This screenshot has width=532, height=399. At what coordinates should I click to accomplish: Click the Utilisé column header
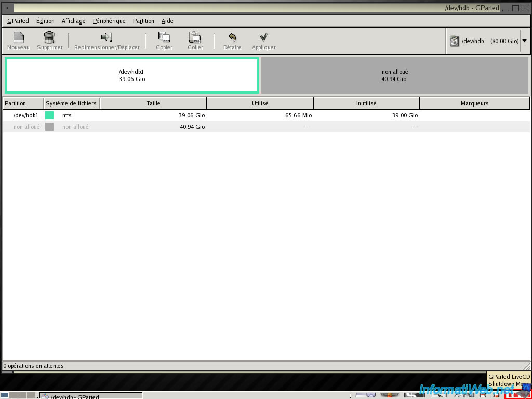260,103
